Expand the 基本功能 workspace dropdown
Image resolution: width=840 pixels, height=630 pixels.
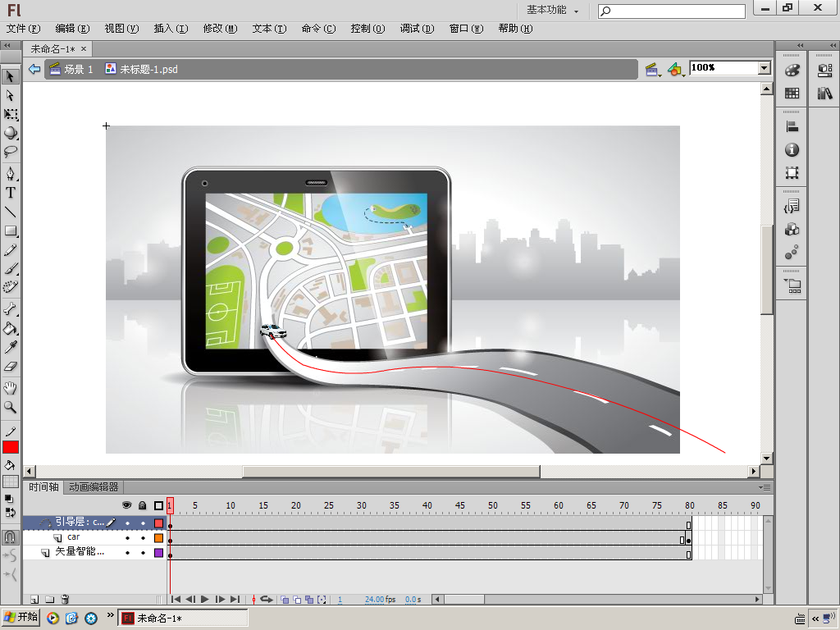tap(552, 11)
